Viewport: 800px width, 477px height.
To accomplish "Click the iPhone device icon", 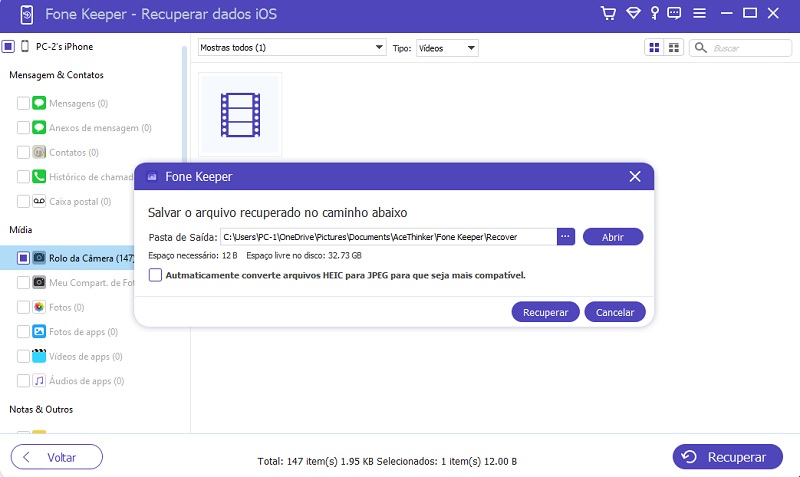I will pyautogui.click(x=24, y=46).
